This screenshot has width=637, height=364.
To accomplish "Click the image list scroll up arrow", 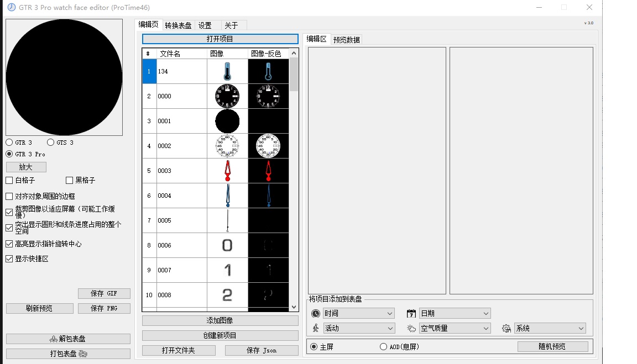I will tap(294, 53).
